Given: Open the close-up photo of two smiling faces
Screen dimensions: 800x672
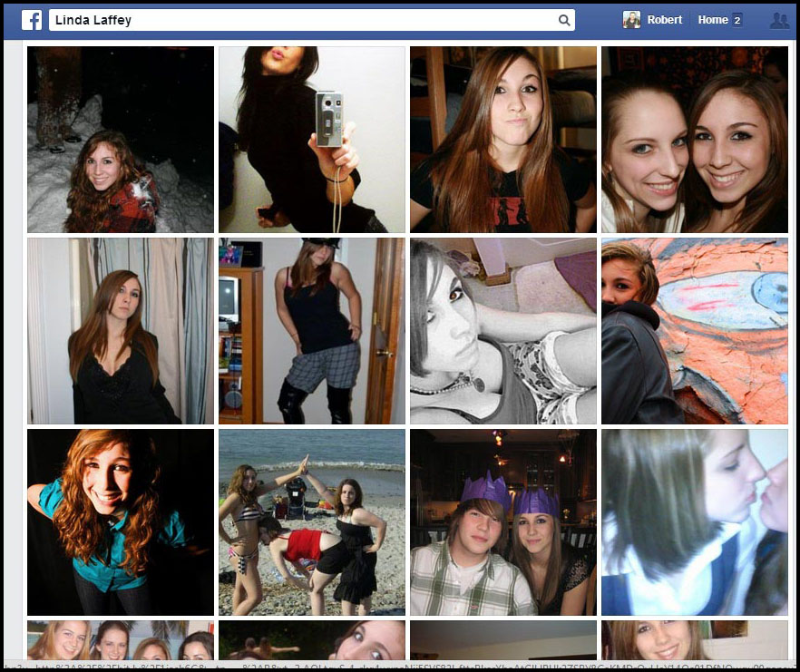Looking at the screenshot, I should (695, 140).
